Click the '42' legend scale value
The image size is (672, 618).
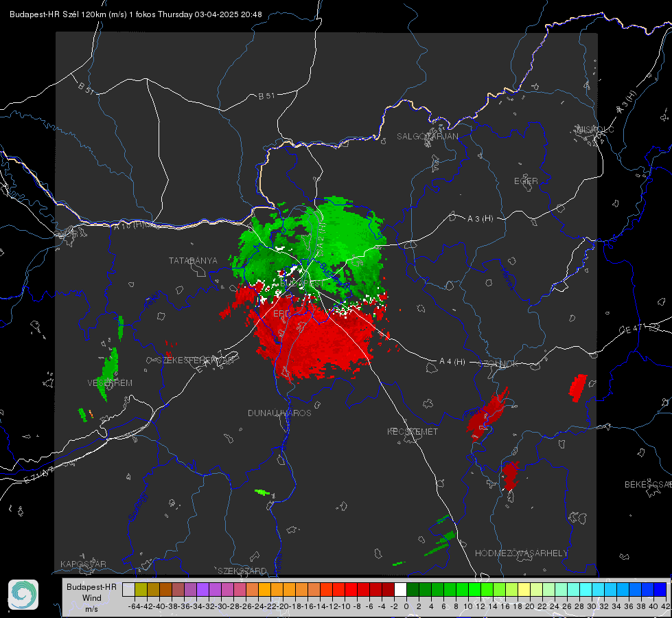[x=665, y=606]
